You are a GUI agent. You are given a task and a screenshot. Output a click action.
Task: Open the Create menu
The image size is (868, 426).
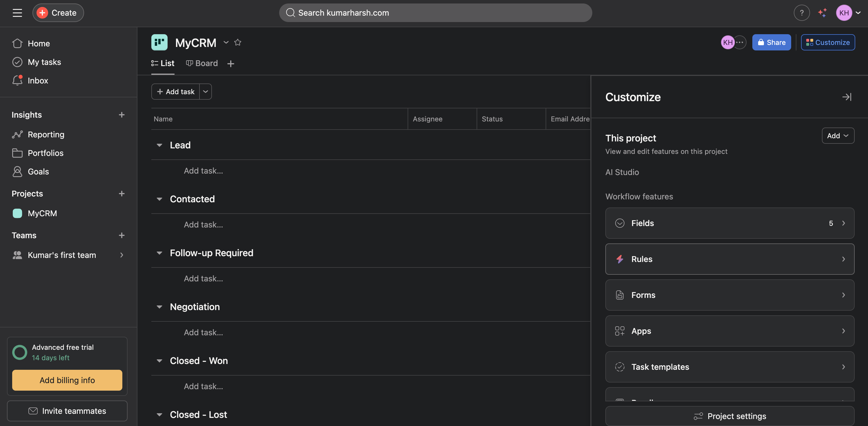[x=58, y=12]
